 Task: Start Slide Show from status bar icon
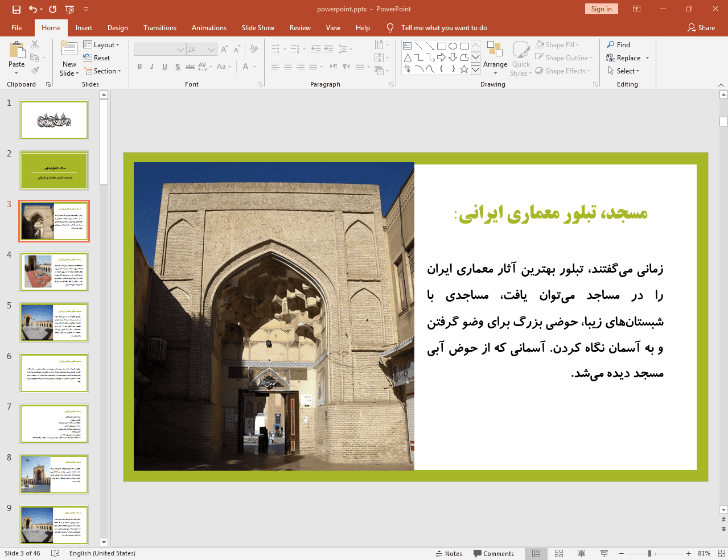[x=604, y=554]
